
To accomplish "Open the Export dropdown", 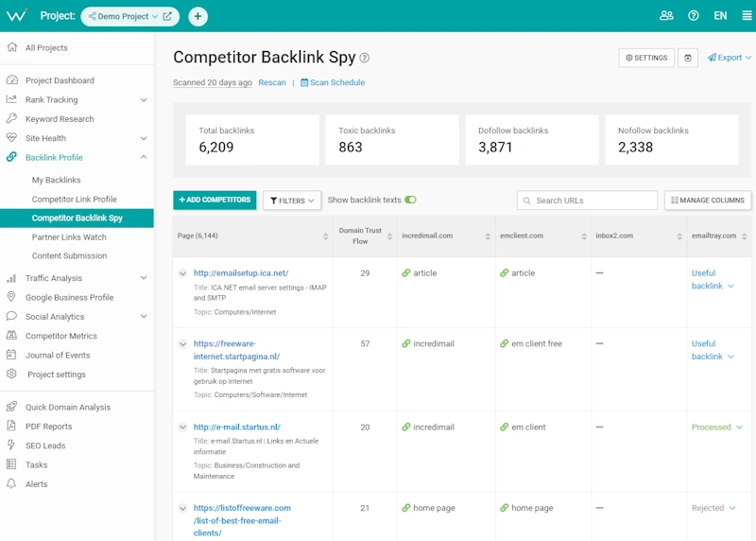I will point(729,58).
